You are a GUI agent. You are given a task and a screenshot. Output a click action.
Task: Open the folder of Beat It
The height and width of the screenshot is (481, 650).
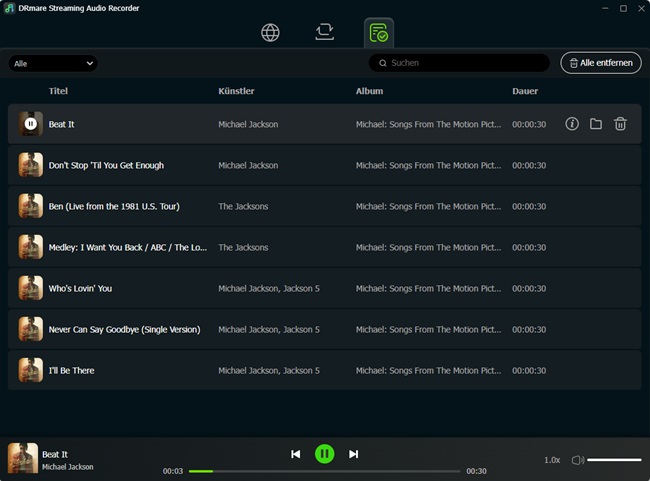pos(596,124)
